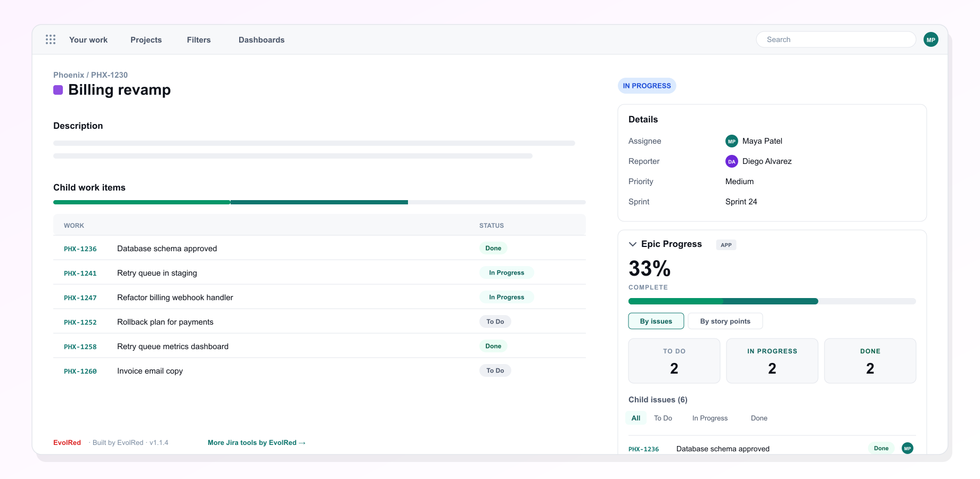The image size is (980, 479).
Task: Collapse the Epic Progress panel chevron
Action: click(633, 244)
